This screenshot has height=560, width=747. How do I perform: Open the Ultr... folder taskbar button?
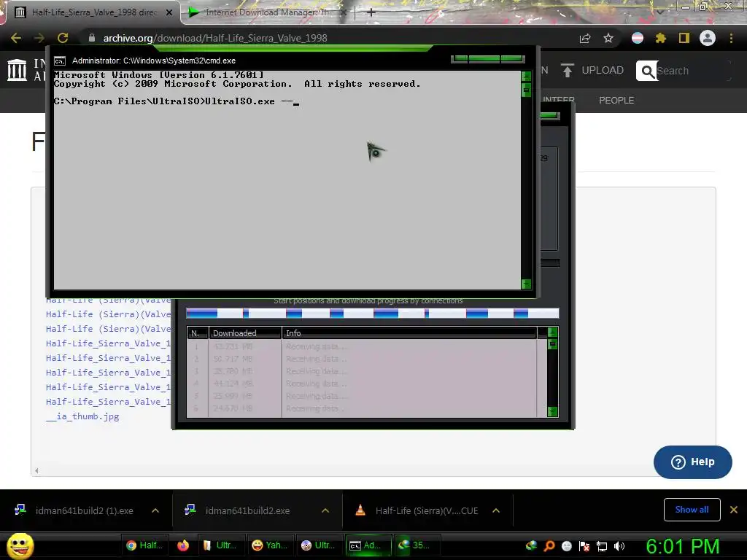tap(220, 545)
